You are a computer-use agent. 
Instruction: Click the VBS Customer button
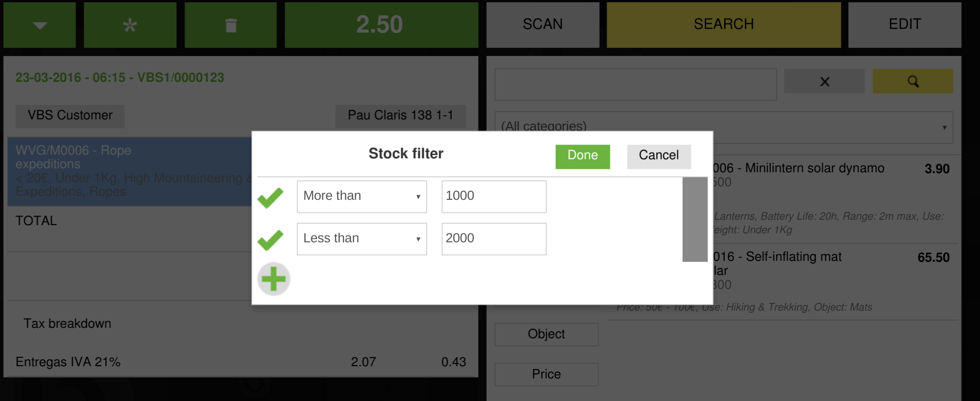[70, 116]
